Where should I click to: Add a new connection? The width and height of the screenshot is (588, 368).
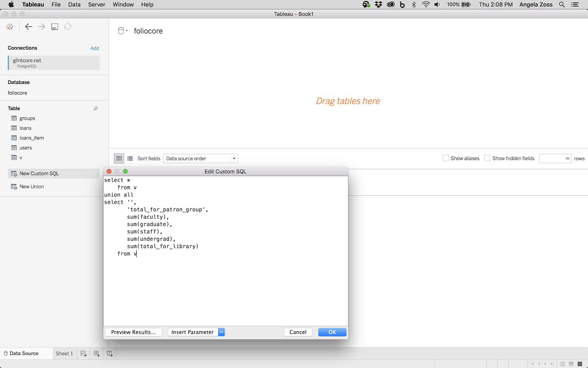point(95,48)
